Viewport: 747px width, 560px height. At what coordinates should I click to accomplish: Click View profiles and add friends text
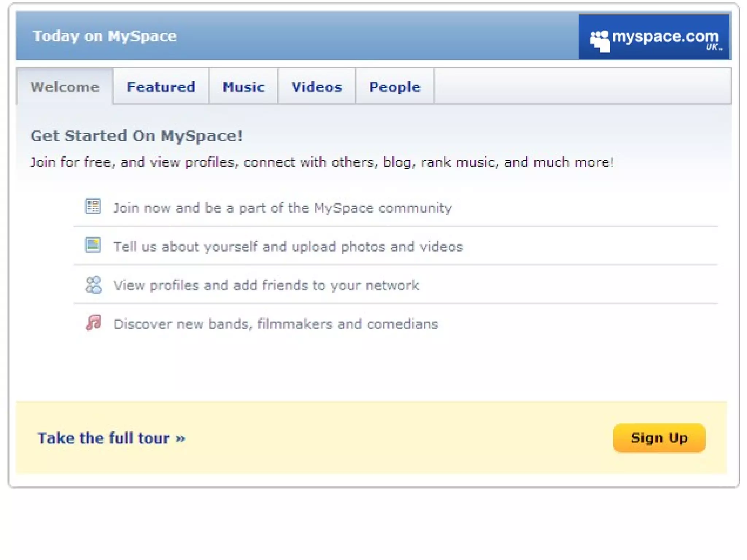266,285
